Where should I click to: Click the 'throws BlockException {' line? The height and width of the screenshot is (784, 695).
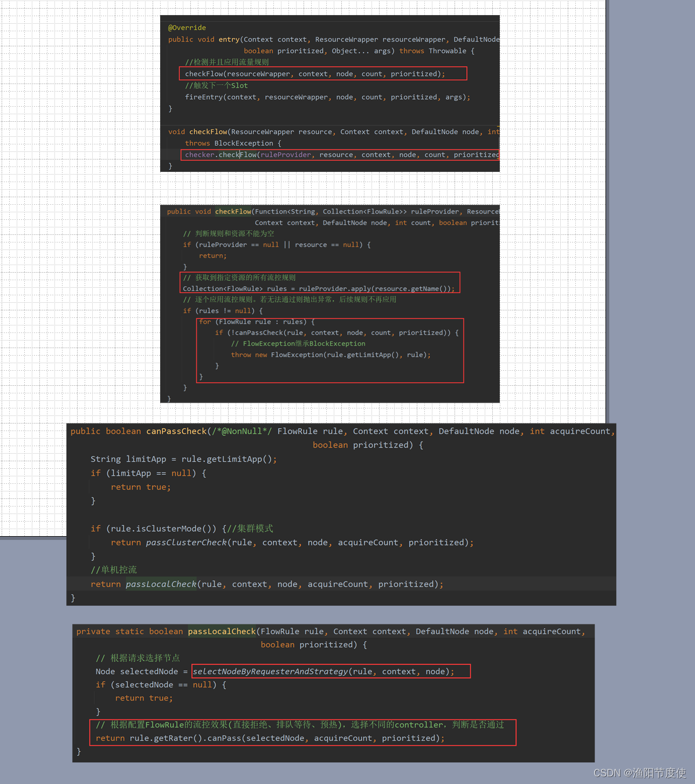coord(233,143)
